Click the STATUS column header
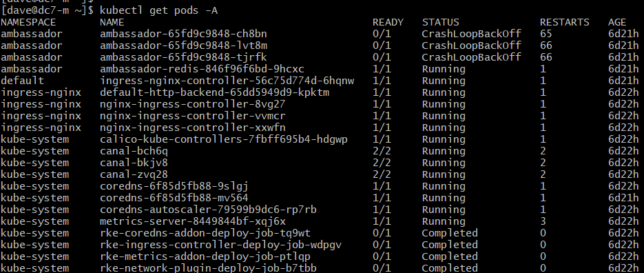Viewport: 644px width, 273px height. coord(440,22)
